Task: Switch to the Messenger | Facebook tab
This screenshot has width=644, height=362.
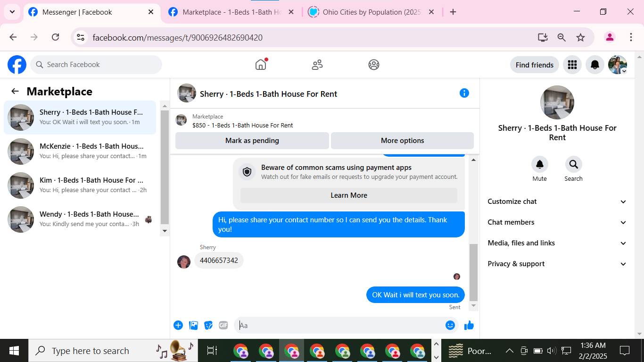Action: click(x=85, y=12)
